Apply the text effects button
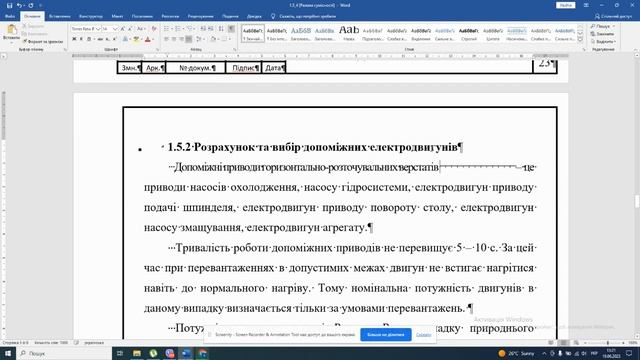 [126, 39]
